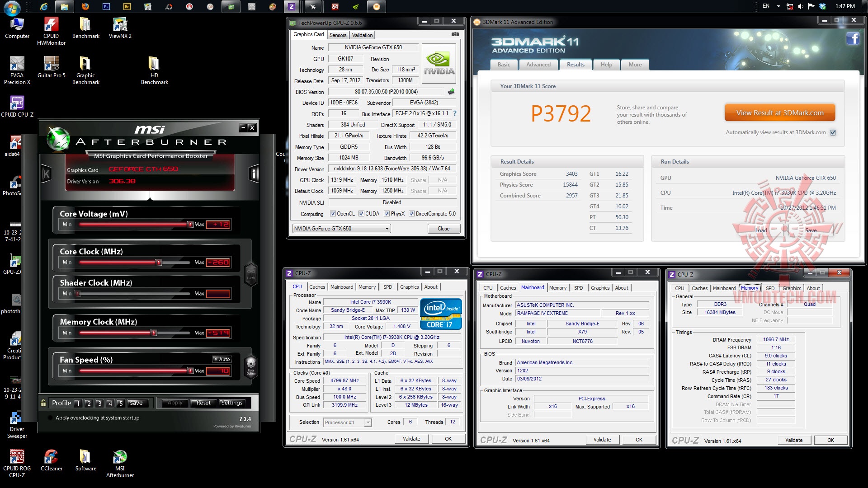Click the Afterburner info panel 'i' button
Image resolution: width=868 pixels, height=488 pixels.
(x=254, y=174)
